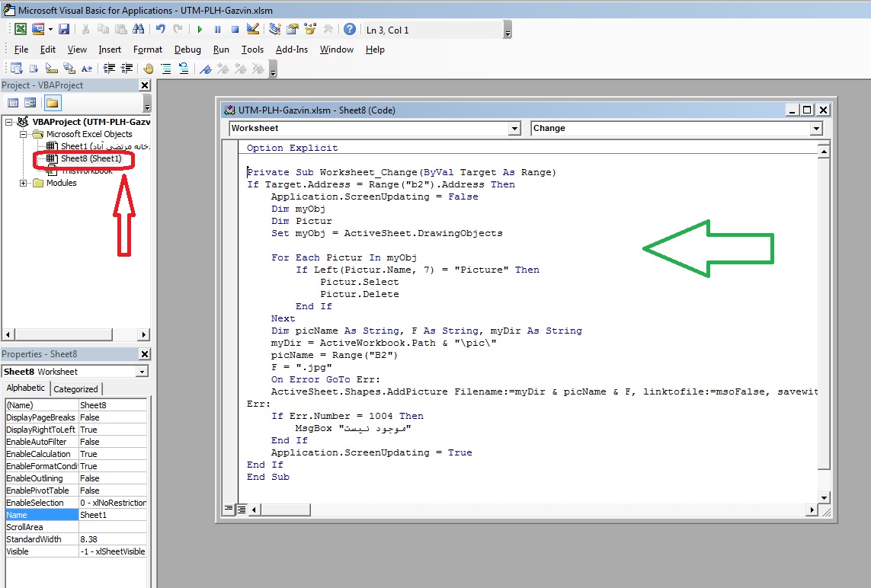Switch to Procedure View button

(x=229, y=509)
